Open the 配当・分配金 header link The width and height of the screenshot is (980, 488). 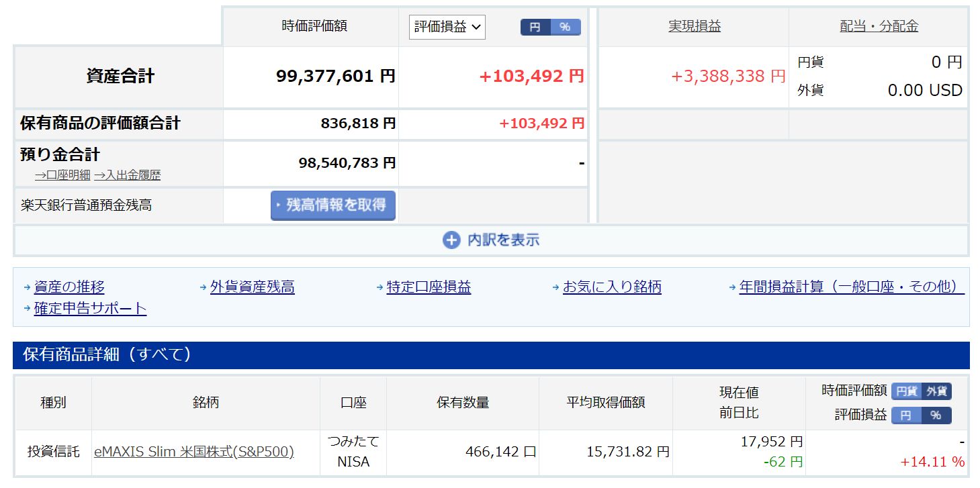coord(879,26)
